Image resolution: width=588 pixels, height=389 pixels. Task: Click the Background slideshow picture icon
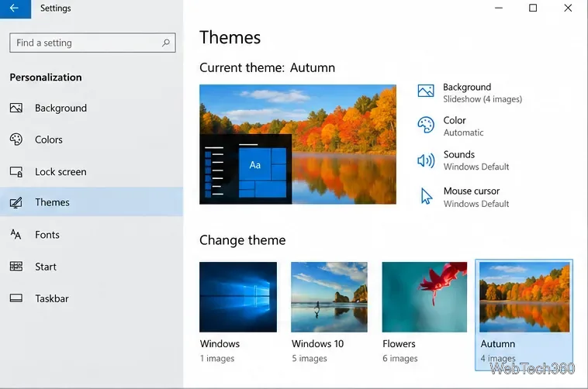(426, 91)
